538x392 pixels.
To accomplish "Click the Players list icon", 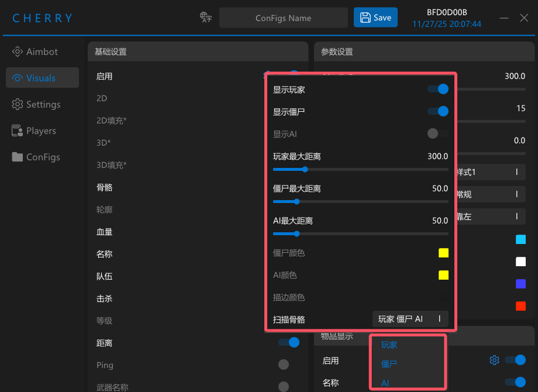I will point(17,131).
